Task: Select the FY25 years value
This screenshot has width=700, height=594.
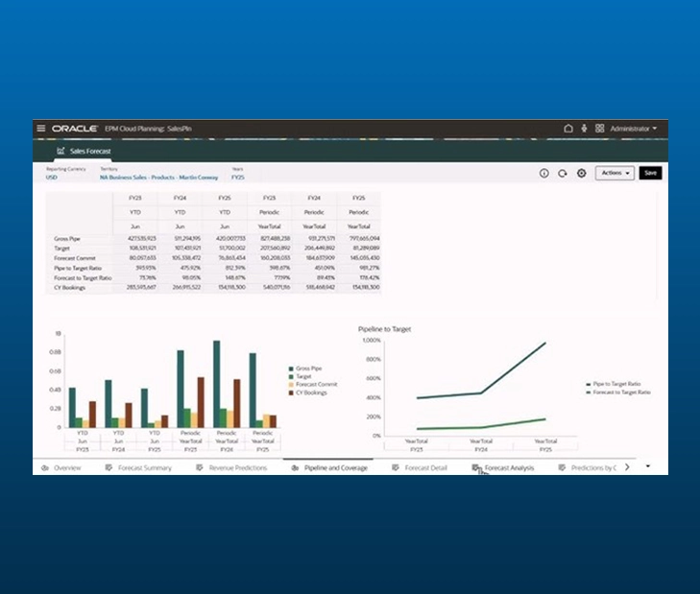Action: (238, 178)
